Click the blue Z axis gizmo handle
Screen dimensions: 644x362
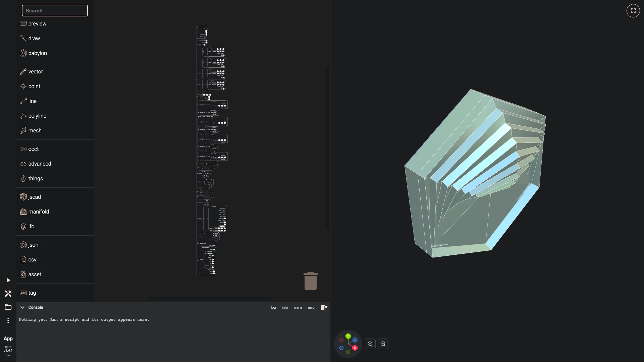tap(355, 340)
